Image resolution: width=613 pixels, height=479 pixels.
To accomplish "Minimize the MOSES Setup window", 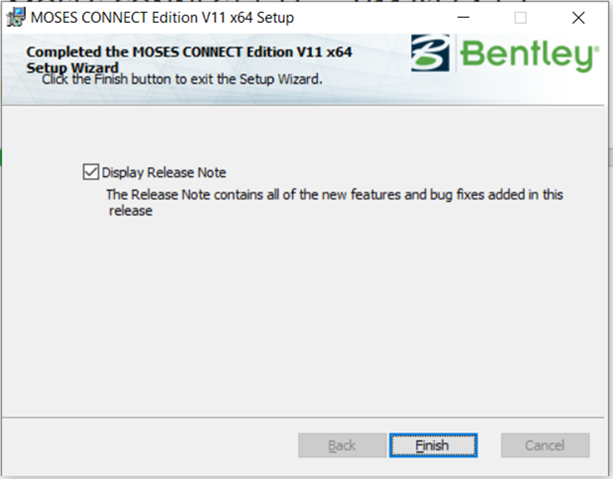I will click(462, 18).
